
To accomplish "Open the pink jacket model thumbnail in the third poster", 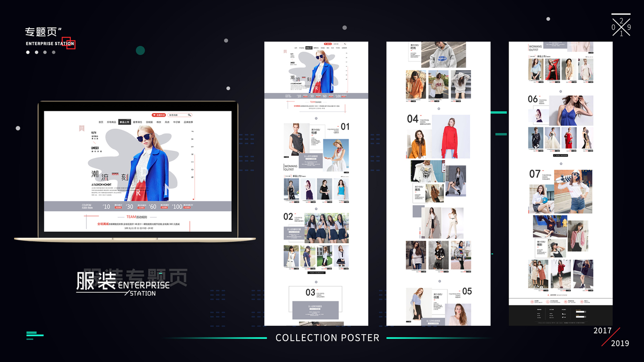I will (578, 236).
